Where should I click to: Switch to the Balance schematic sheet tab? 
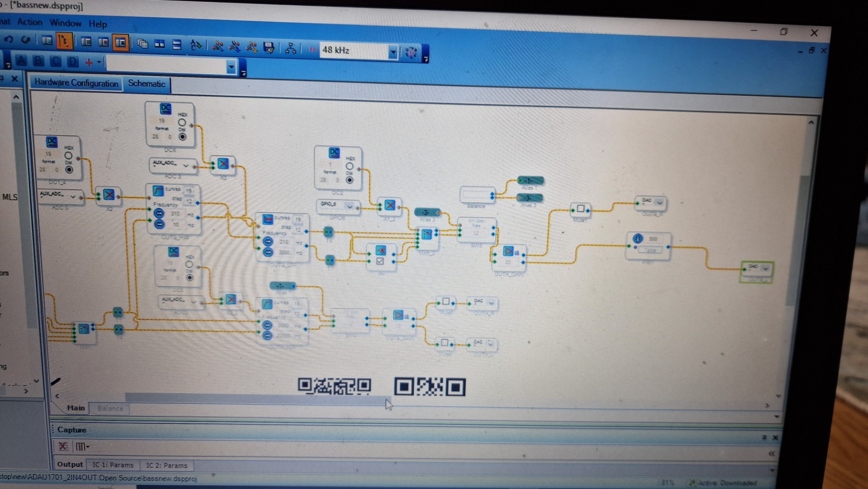(110, 408)
